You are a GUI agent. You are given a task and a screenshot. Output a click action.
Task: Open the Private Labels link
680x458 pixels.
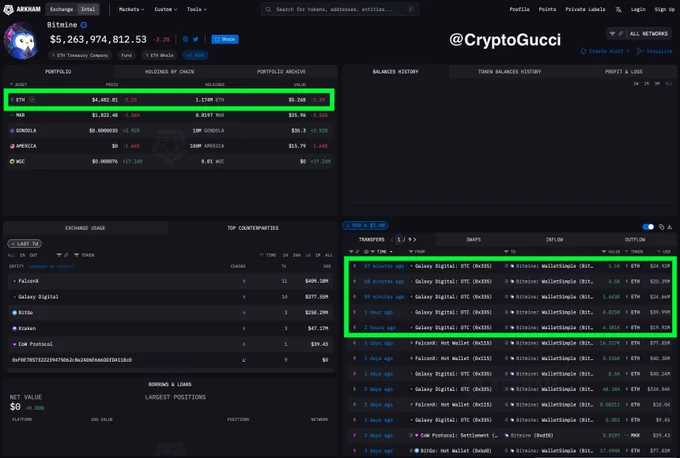[585, 9]
